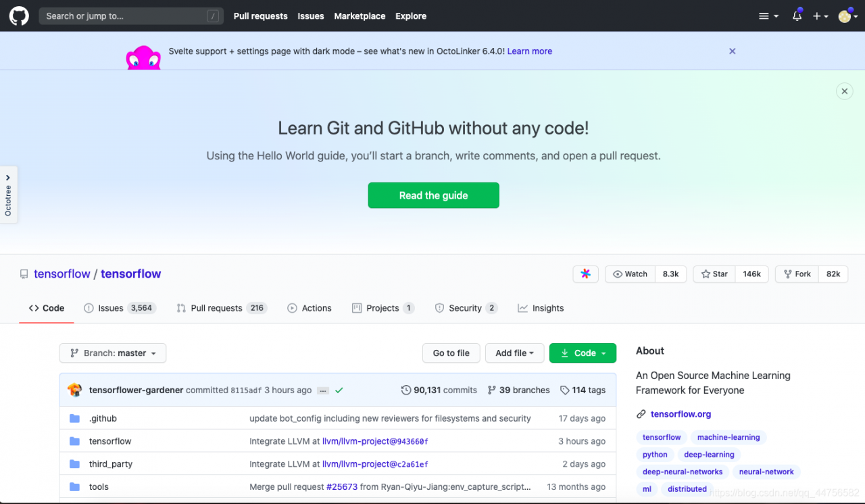Viewport: 865px width, 504px height.
Task: Open the notifications bell
Action: tap(797, 16)
